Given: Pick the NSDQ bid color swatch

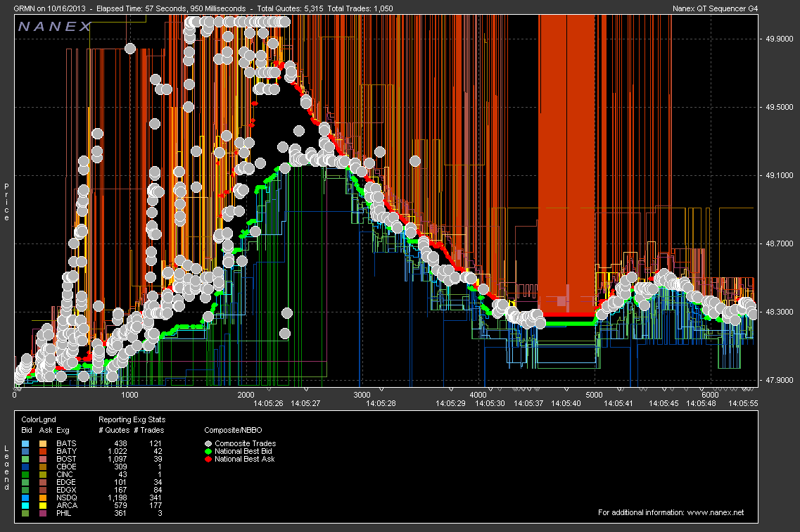Looking at the screenshot, I should [26, 498].
